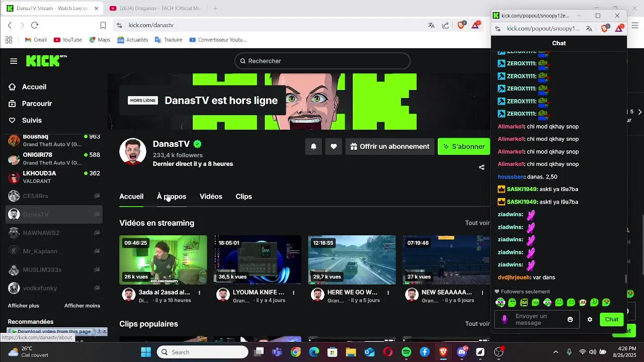Open Microsoft Teams from the taskbar
Screen dimensions: 644x362
277,352
